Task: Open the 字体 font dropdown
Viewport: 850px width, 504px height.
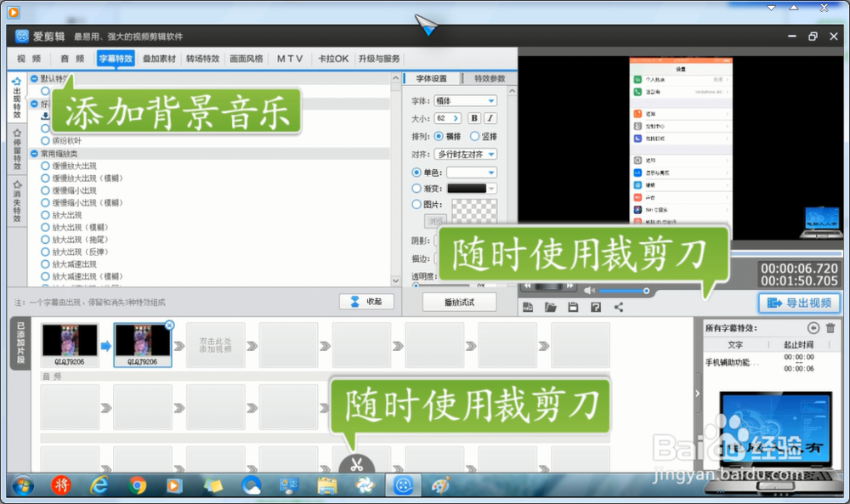Action: coord(466,101)
